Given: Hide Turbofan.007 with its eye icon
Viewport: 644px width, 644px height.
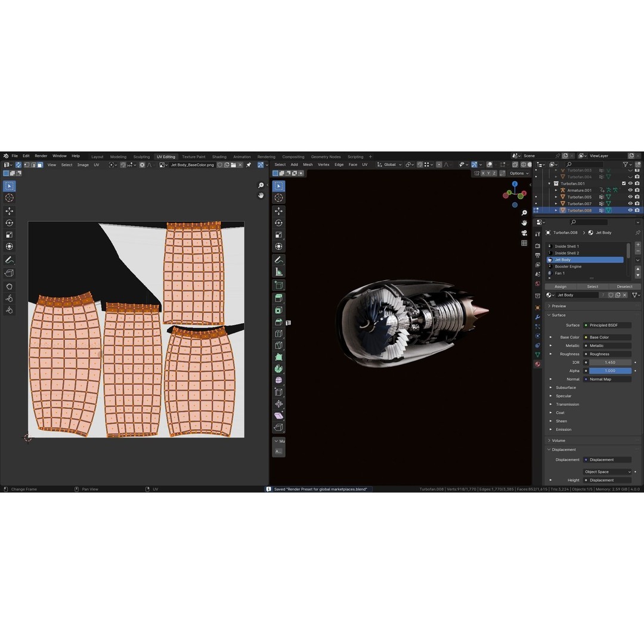Looking at the screenshot, I should (630, 203).
